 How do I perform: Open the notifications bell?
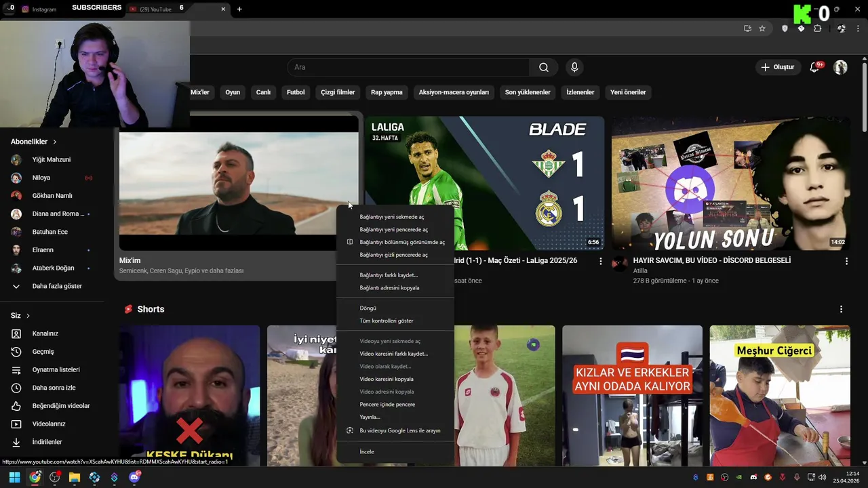click(x=814, y=67)
